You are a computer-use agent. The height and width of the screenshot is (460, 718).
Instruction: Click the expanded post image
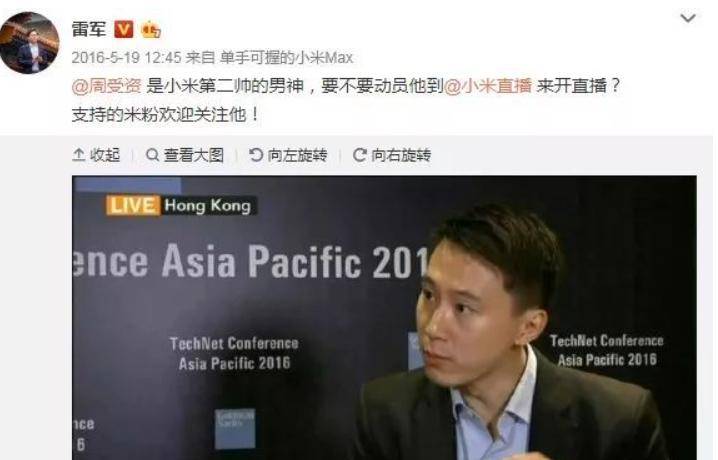coord(384,318)
